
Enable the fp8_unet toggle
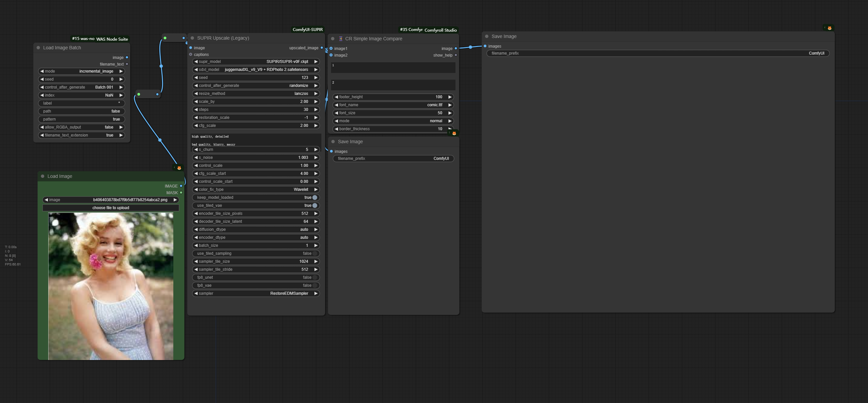pos(315,277)
